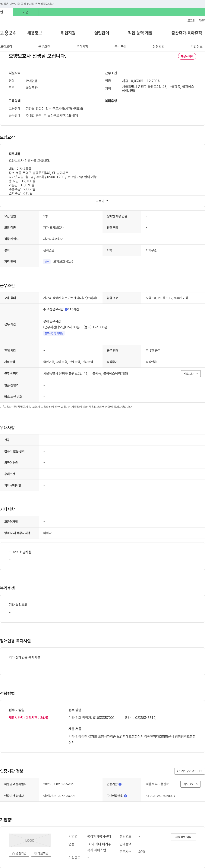Click the 근로자수 value 40명
Screen dimensions: 205x868
click(x=142, y=852)
